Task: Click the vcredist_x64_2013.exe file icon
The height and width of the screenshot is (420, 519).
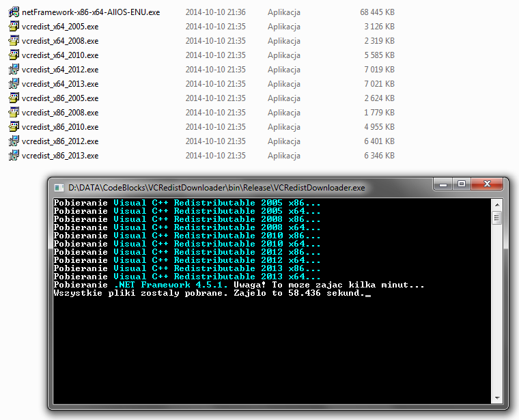Action: (x=14, y=84)
